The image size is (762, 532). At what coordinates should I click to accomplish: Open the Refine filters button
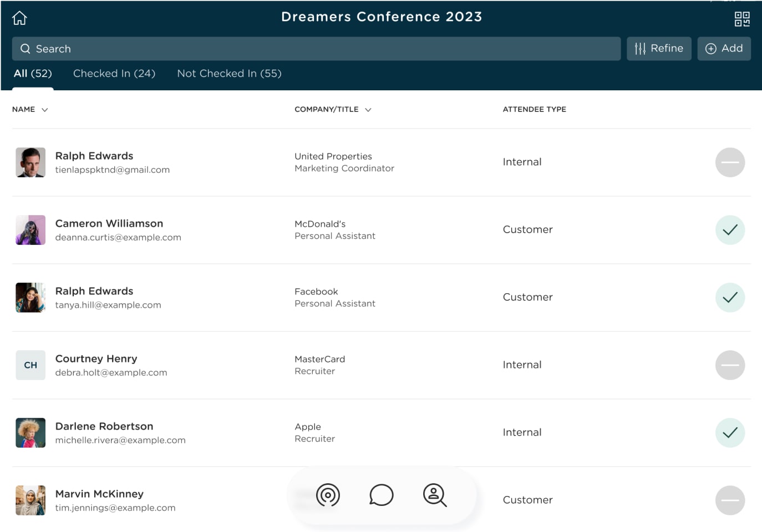coord(659,49)
